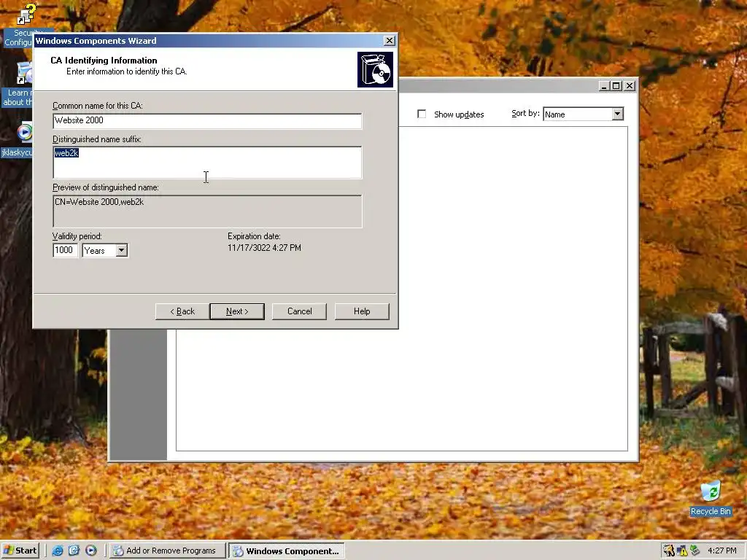This screenshot has height=560, width=747.
Task: Click the Show Desktop Quick Launch icon
Action: (74, 551)
